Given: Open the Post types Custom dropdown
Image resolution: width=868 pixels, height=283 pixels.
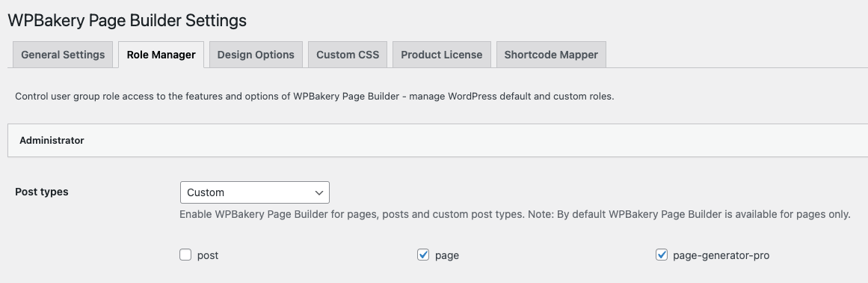Looking at the screenshot, I should [x=255, y=192].
